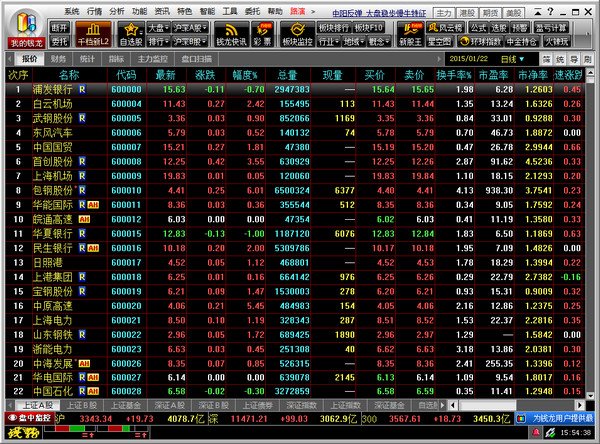Click the TV icon beside 为钱龙用户提供最
The image size is (600, 444).
click(x=521, y=419)
